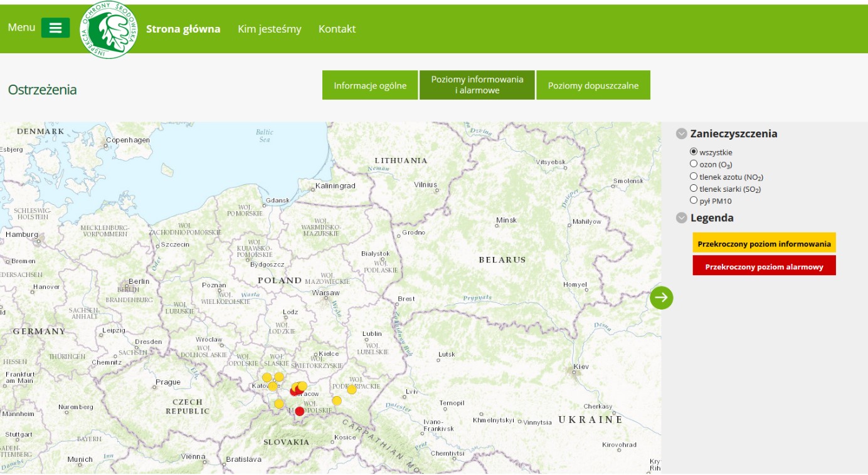The image size is (868, 475).
Task: Open the Kontakt link
Action: click(x=337, y=29)
